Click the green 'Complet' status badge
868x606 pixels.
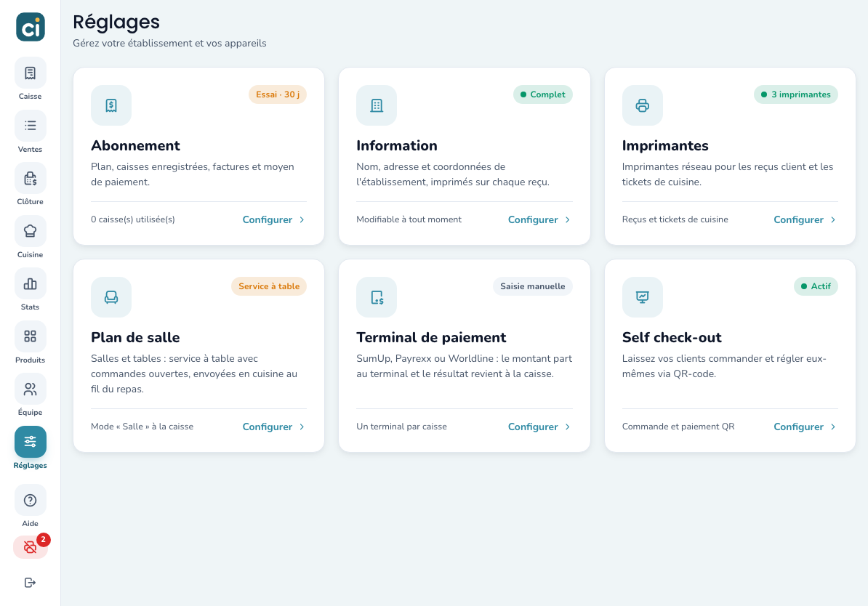coord(543,94)
